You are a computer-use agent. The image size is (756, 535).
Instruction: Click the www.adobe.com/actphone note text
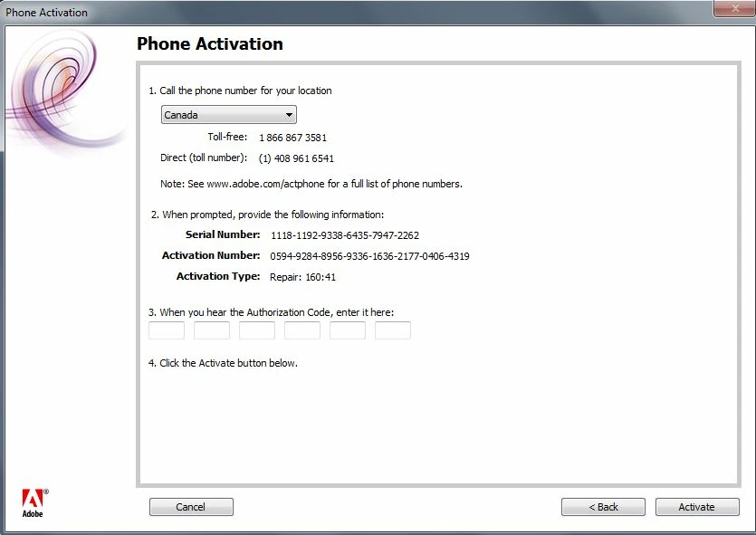click(x=311, y=184)
